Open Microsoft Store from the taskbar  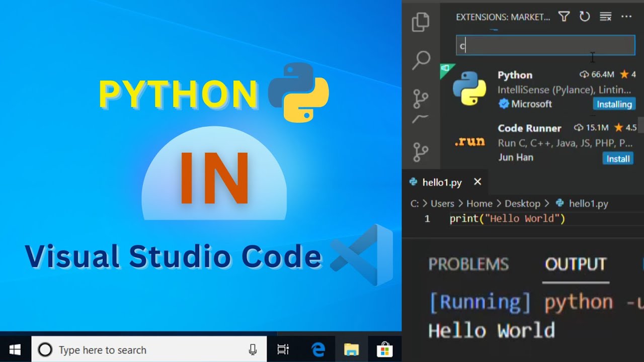click(384, 349)
